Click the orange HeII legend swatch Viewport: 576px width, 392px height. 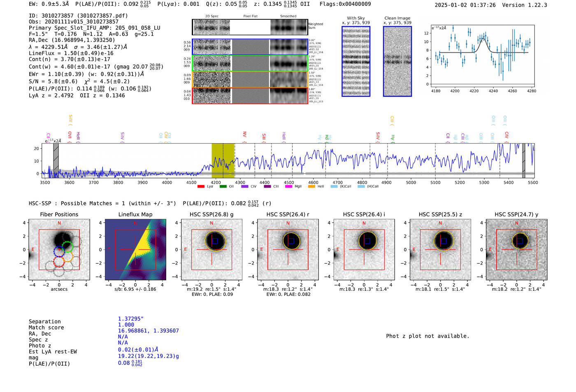(x=311, y=186)
